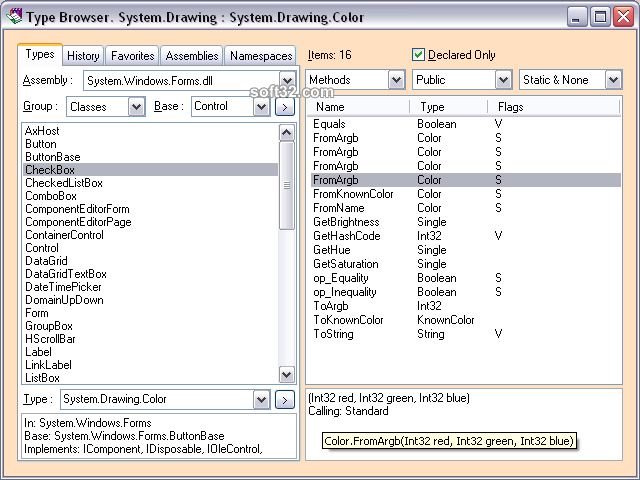
Task: Maximize the Type Browser window
Action: point(600,17)
